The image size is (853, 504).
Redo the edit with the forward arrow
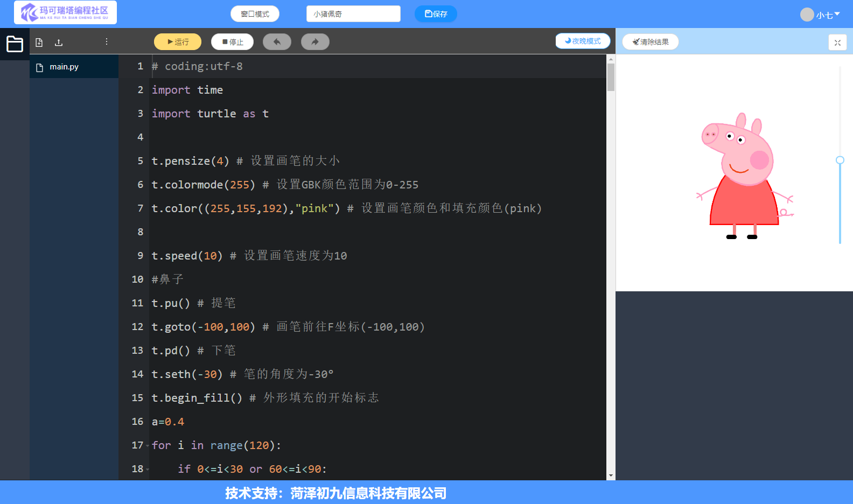point(315,41)
